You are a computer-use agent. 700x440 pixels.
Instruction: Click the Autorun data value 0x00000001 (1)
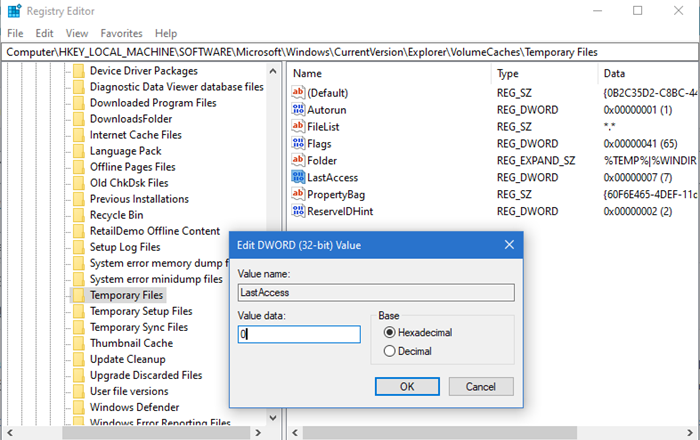638,110
